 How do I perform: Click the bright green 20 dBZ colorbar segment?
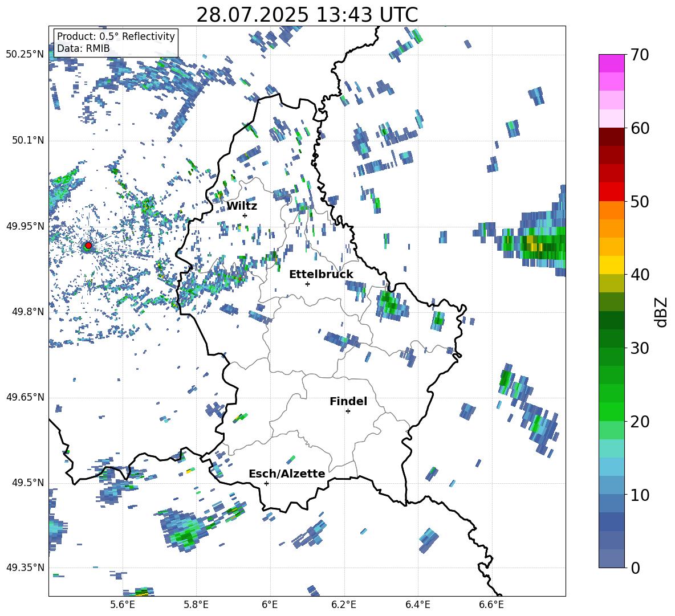611,411
